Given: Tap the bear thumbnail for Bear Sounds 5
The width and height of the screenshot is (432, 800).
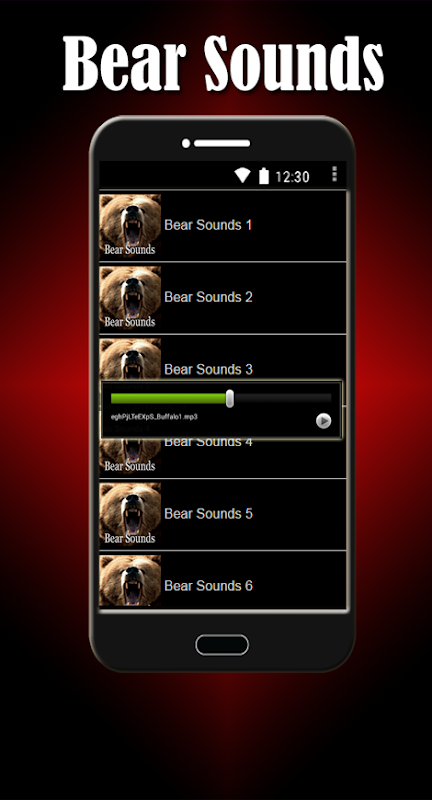Looking at the screenshot, I should click(x=130, y=514).
